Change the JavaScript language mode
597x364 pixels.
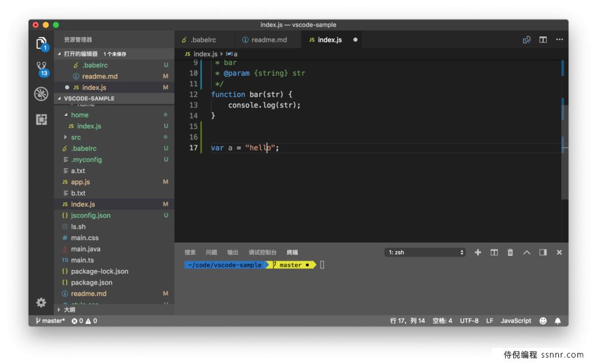(x=516, y=320)
